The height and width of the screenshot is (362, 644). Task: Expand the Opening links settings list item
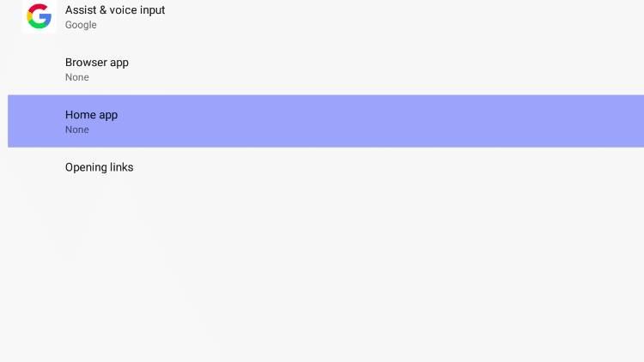tap(325, 167)
